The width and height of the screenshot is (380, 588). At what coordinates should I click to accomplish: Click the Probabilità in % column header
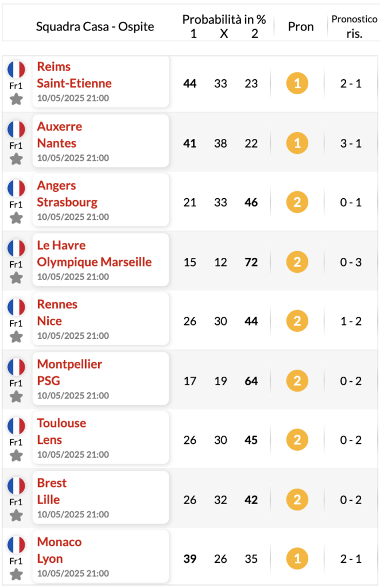click(x=224, y=19)
